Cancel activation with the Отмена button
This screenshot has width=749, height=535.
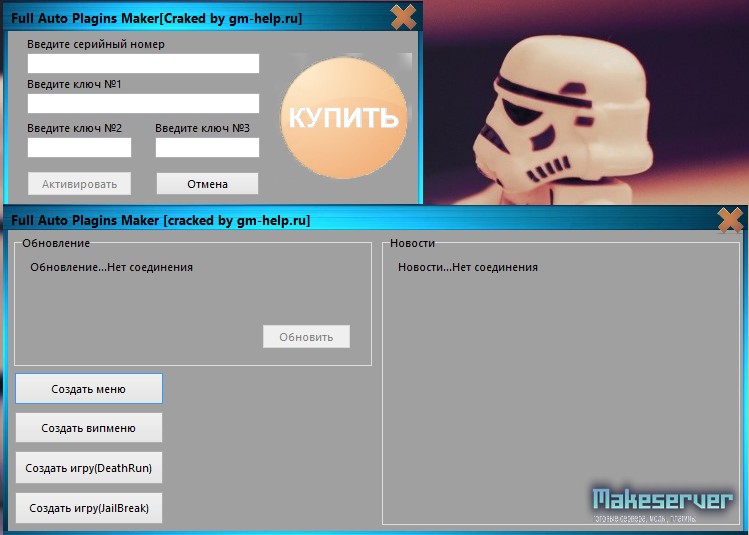point(207,184)
